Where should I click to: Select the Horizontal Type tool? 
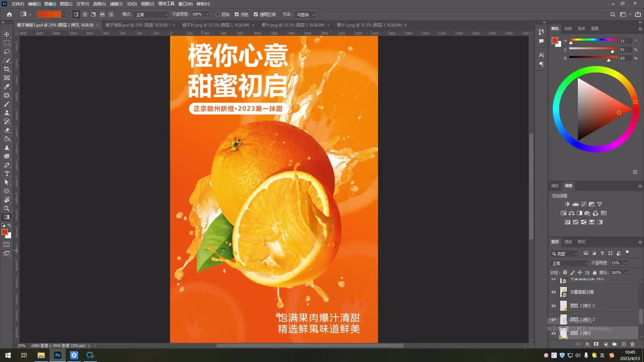(7, 173)
